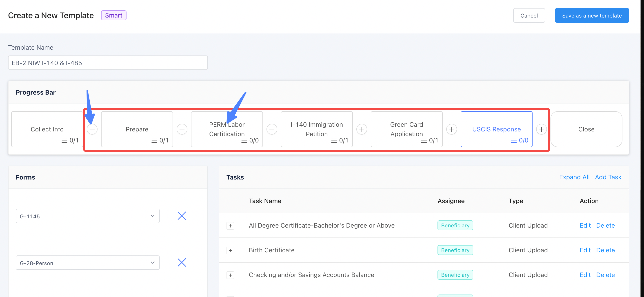Add a stage after Green Card Application
This screenshot has height=297, width=644.
(x=451, y=129)
